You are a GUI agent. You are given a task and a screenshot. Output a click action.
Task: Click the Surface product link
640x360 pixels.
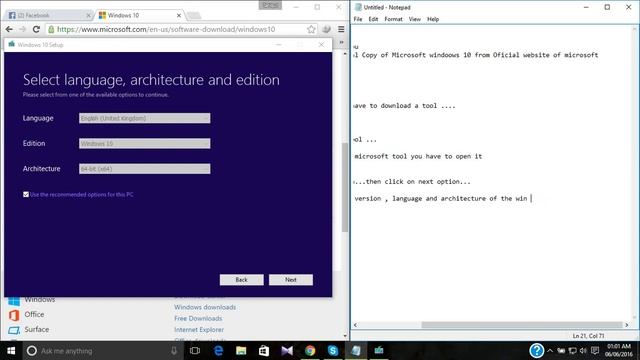[x=37, y=329]
